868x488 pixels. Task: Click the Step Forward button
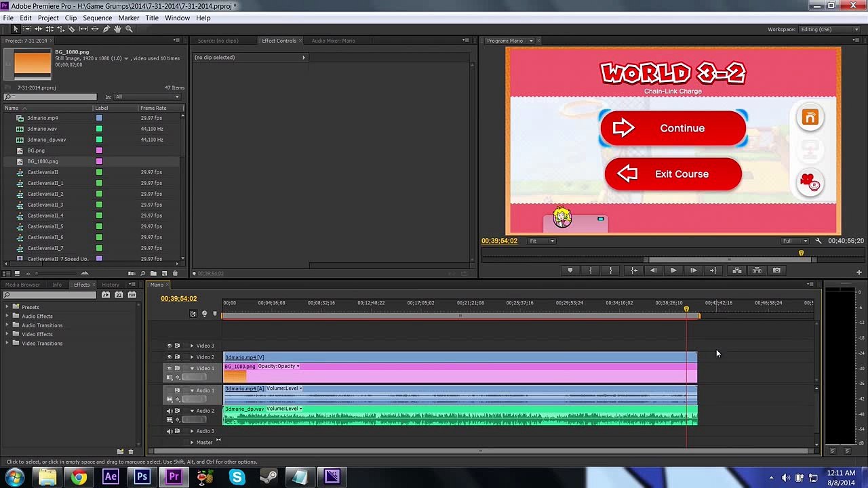click(693, 270)
